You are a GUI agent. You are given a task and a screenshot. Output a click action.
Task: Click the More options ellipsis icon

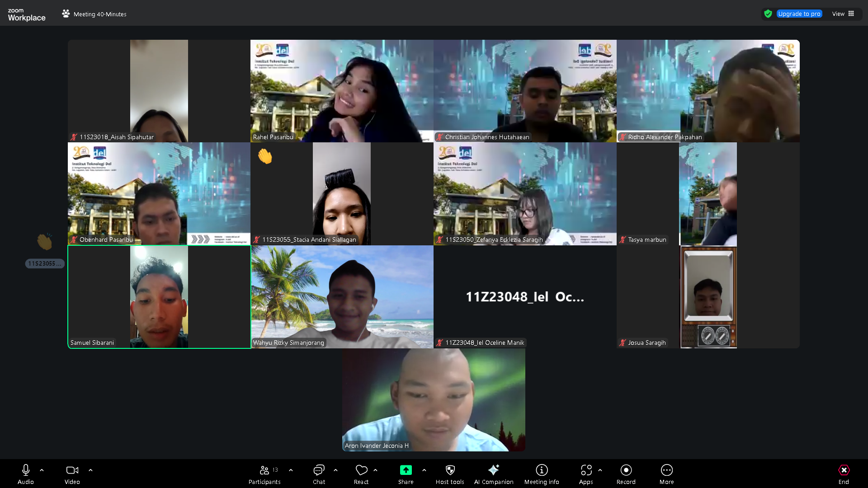[x=666, y=470]
